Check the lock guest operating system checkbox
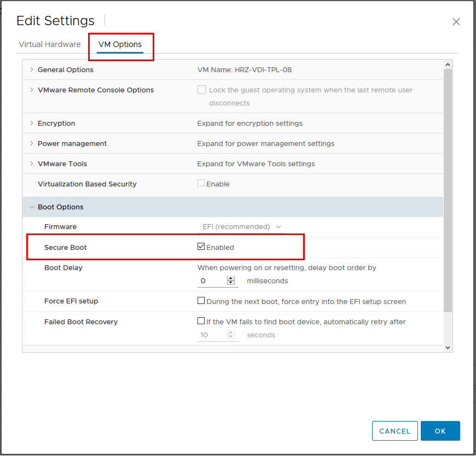Image resolution: width=476 pixels, height=456 pixels. [x=202, y=90]
